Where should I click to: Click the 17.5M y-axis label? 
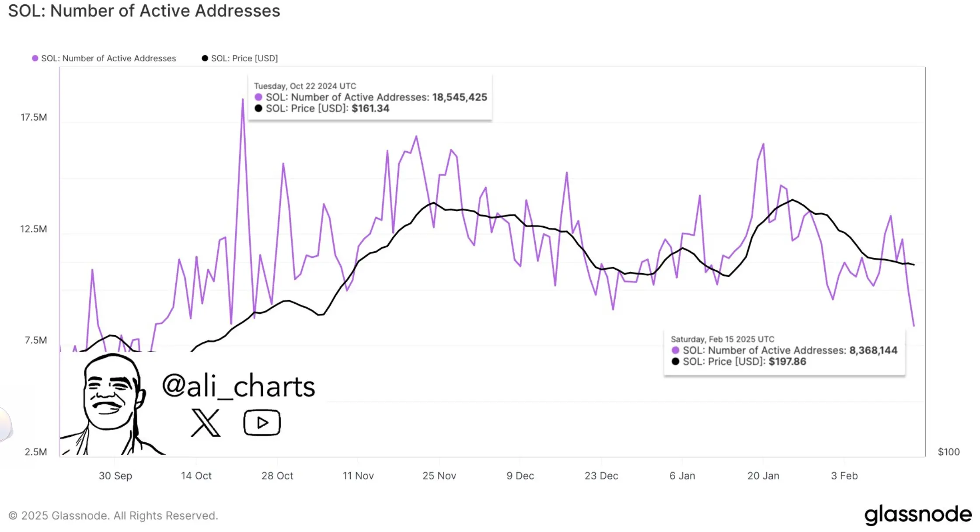pos(34,117)
